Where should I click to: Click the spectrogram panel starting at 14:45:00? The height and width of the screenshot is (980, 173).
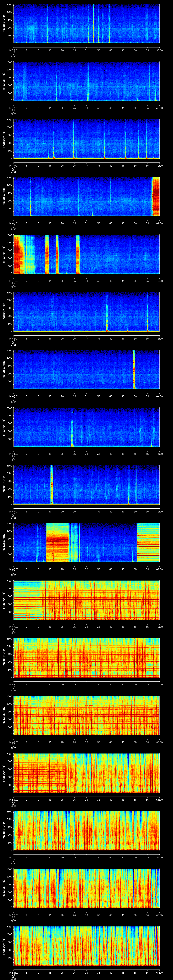click(x=87, y=485)
